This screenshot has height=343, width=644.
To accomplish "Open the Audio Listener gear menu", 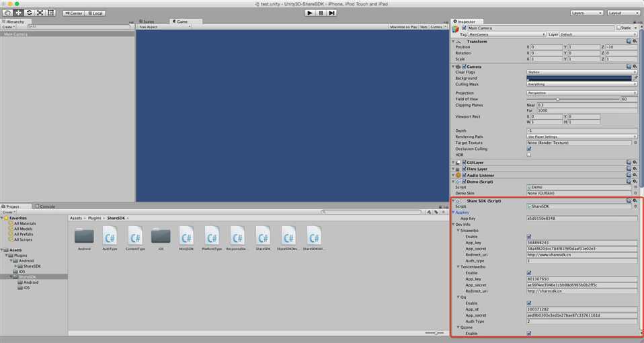I will (x=635, y=176).
